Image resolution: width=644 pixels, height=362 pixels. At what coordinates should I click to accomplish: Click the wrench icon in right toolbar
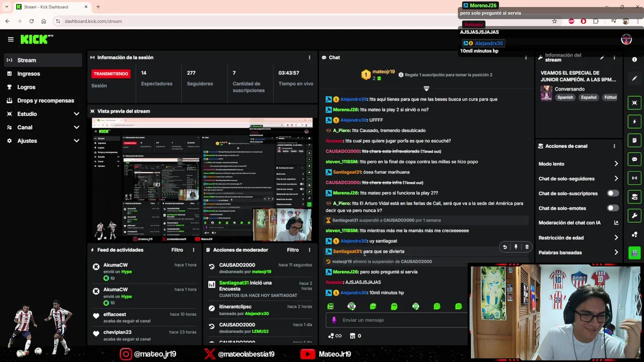[x=634, y=216]
